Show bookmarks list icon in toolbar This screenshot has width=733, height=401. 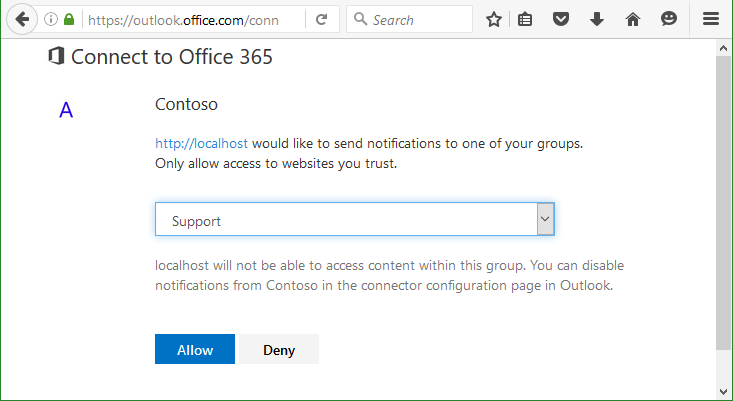tap(525, 19)
